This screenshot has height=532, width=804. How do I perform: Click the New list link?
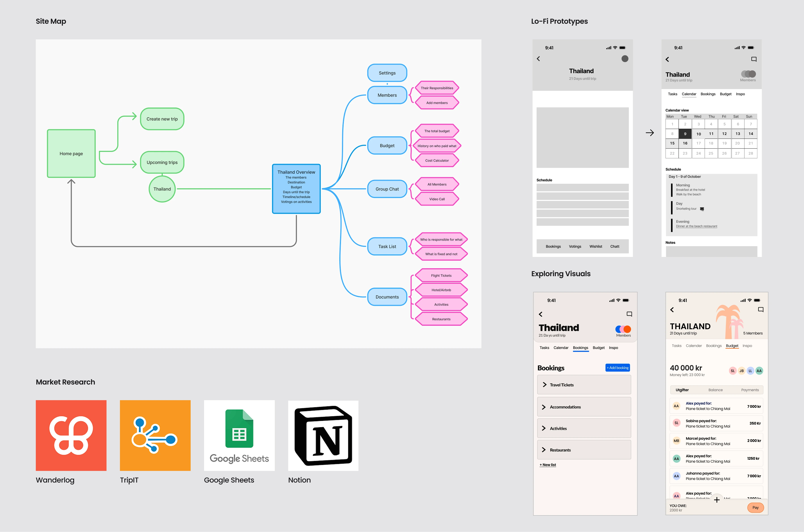[x=548, y=465]
